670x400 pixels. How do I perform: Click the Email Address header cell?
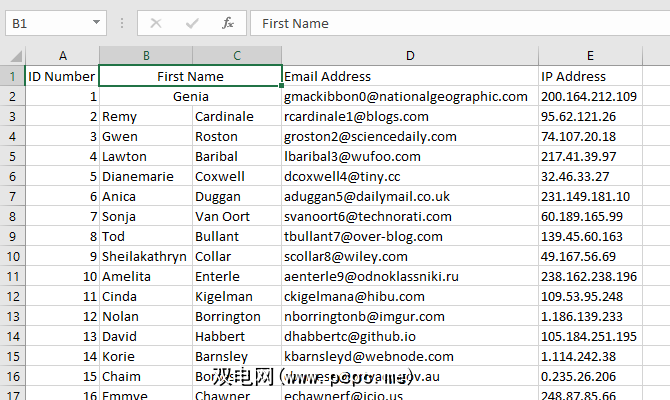410,76
